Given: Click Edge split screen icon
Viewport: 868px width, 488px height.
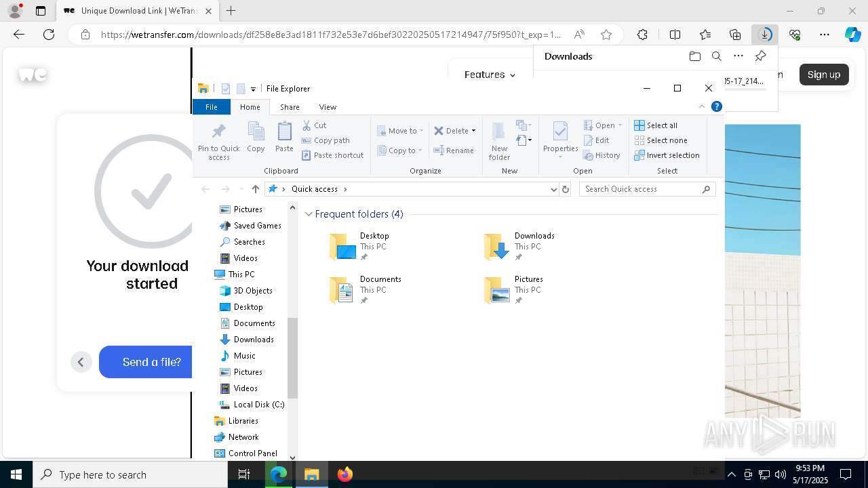Looking at the screenshot, I should tap(675, 35).
